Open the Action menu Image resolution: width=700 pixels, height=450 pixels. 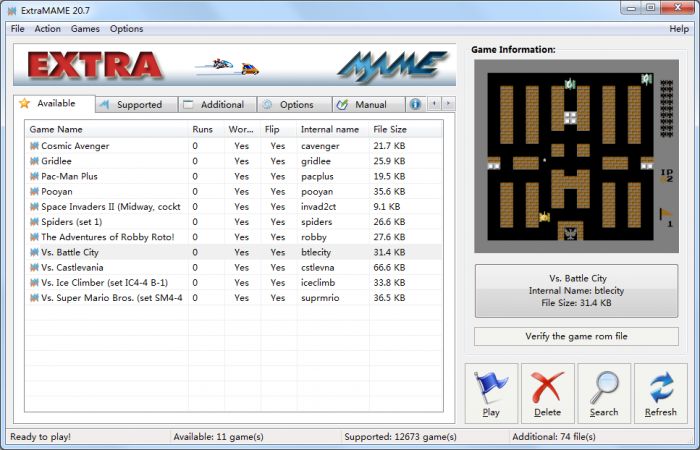click(x=47, y=29)
